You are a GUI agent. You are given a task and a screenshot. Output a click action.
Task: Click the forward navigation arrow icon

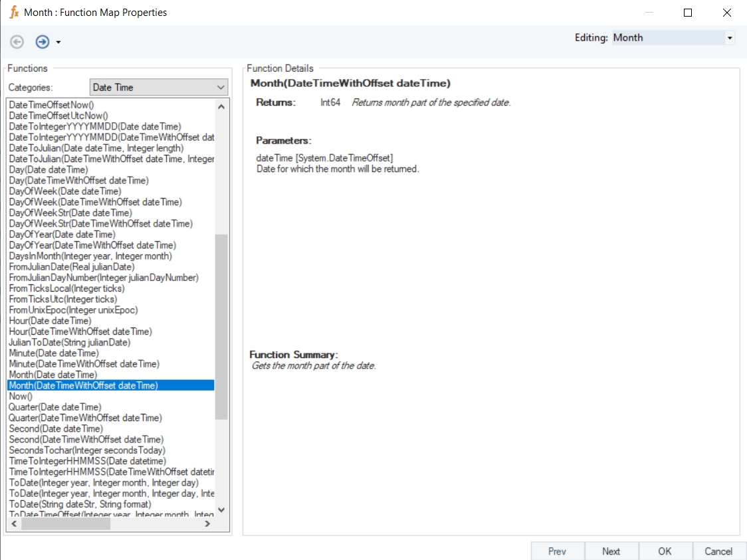coord(43,42)
